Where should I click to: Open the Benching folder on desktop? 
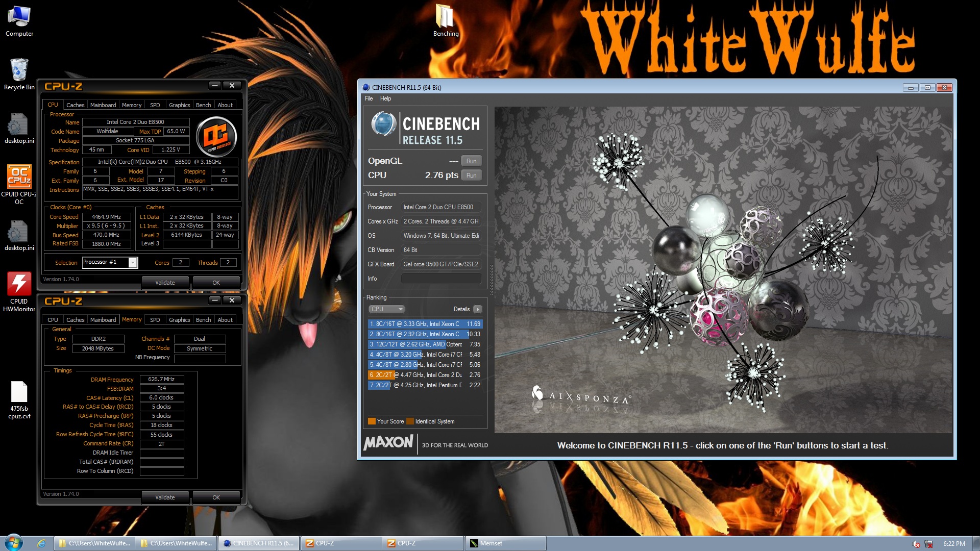coord(446,20)
